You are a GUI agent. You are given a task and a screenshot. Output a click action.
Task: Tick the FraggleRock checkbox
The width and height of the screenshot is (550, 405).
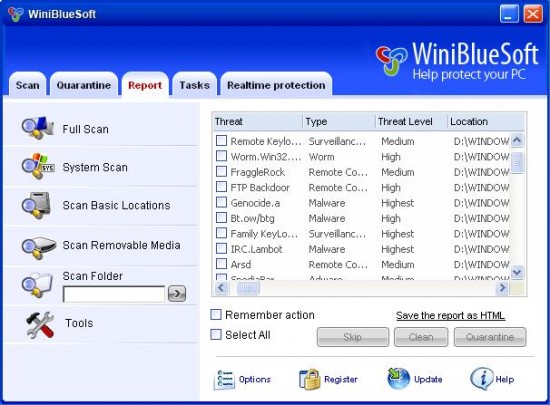pos(221,171)
